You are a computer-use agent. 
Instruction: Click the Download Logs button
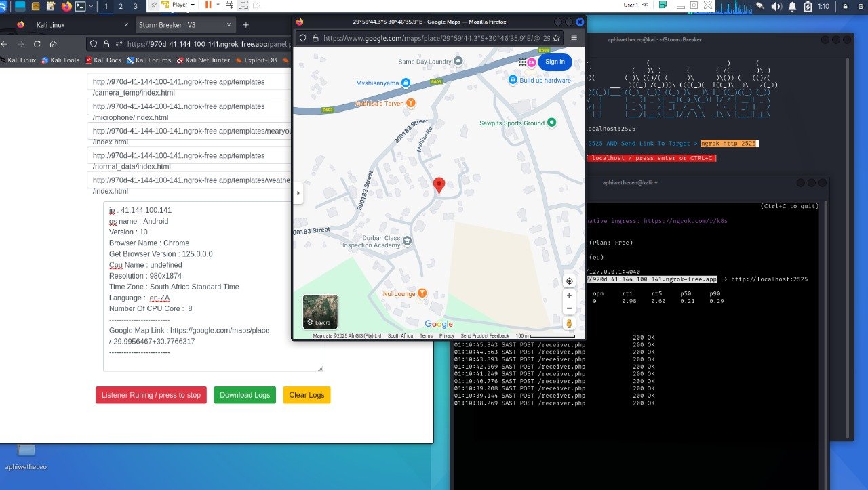(x=244, y=395)
